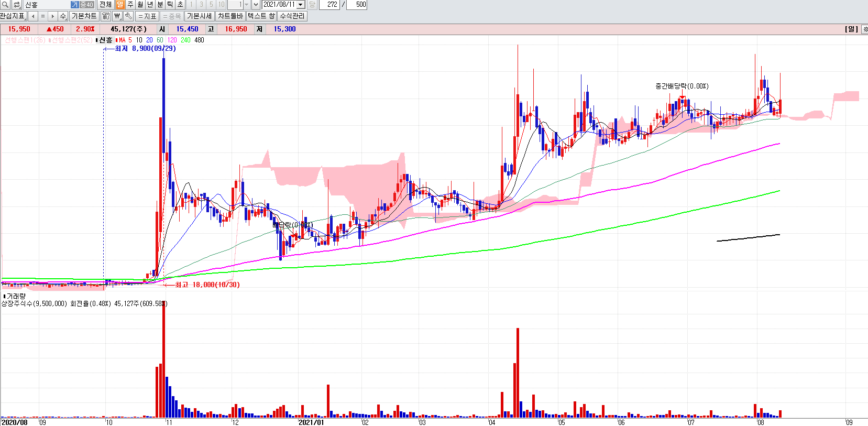868x426 pixels.
Task: Open the 기본시세 panel
Action: (199, 16)
